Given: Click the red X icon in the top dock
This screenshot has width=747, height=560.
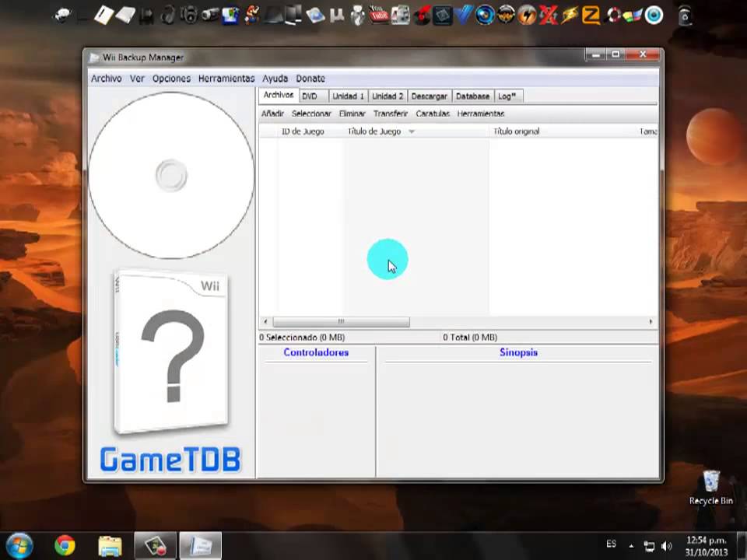Looking at the screenshot, I should pyautogui.click(x=549, y=16).
